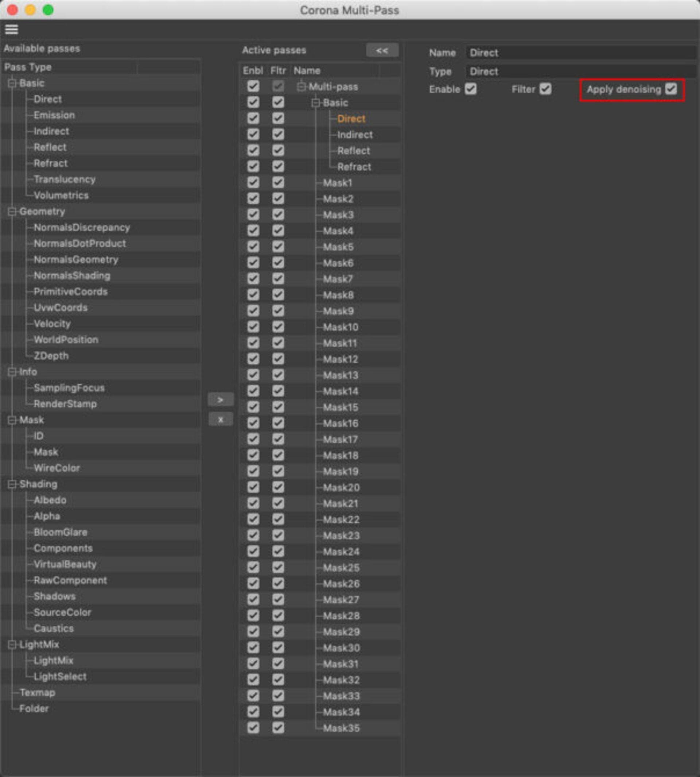
Task: Select VirtualBeauty pass
Action: point(65,564)
